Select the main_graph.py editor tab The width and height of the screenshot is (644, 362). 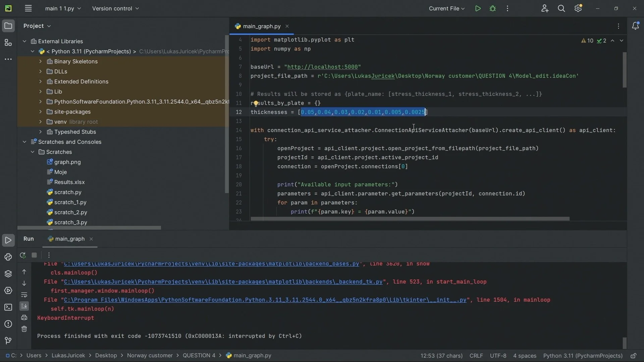coord(262,26)
